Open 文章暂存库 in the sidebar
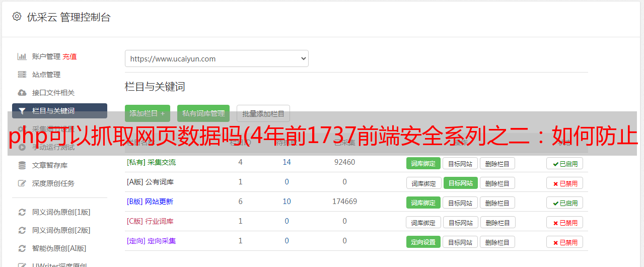Screen dimensions: 644x267 click(50, 165)
